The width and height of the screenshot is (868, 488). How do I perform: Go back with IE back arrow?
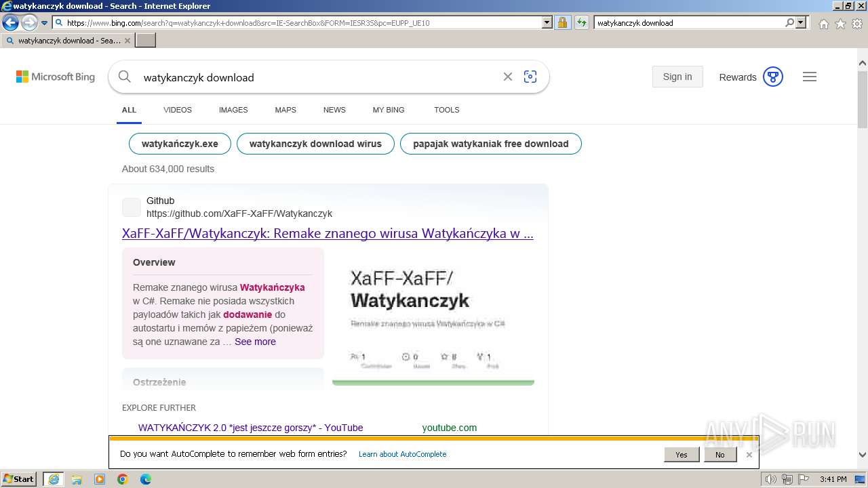click(10, 22)
